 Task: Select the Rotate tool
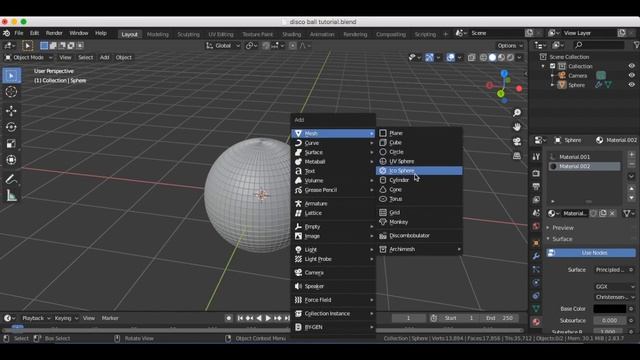(11, 127)
